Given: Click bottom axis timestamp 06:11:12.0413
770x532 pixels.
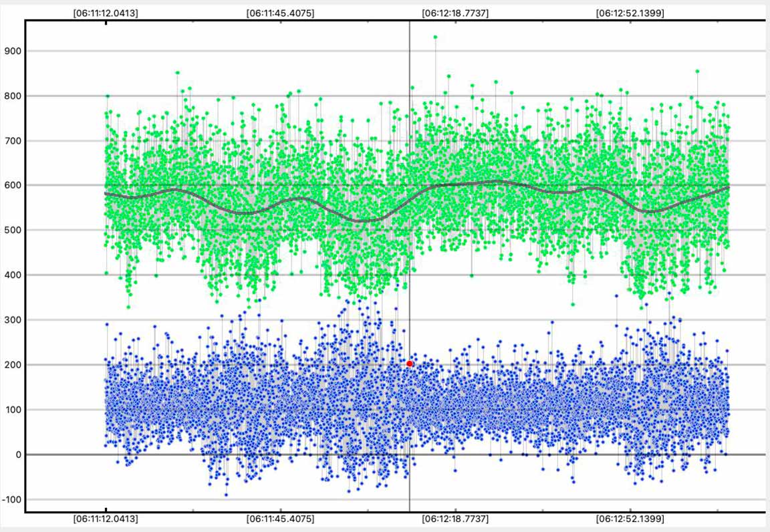Looking at the screenshot, I should pyautogui.click(x=106, y=519).
